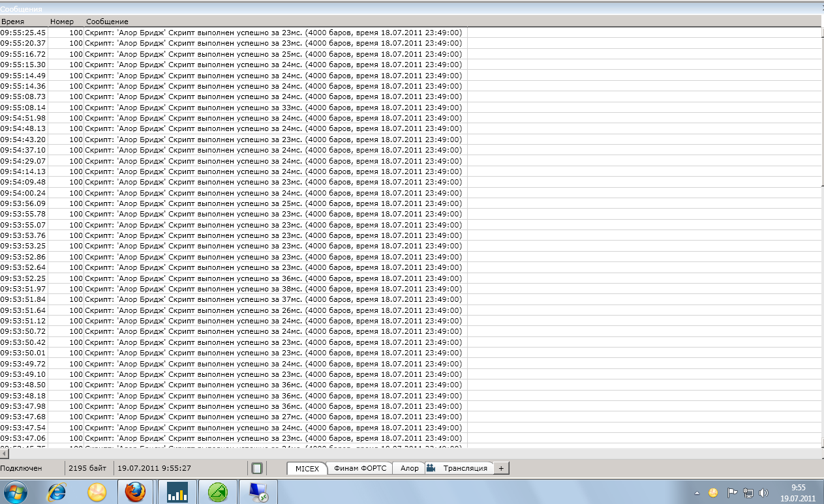
Task: Select time cell 09:53:51.64
Action: click(x=23, y=310)
